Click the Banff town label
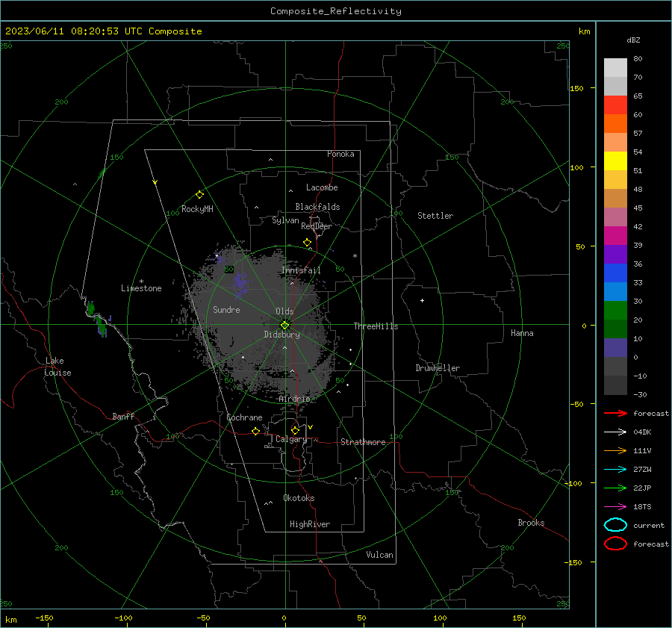Screen dimensions: 672x628 point(123,416)
